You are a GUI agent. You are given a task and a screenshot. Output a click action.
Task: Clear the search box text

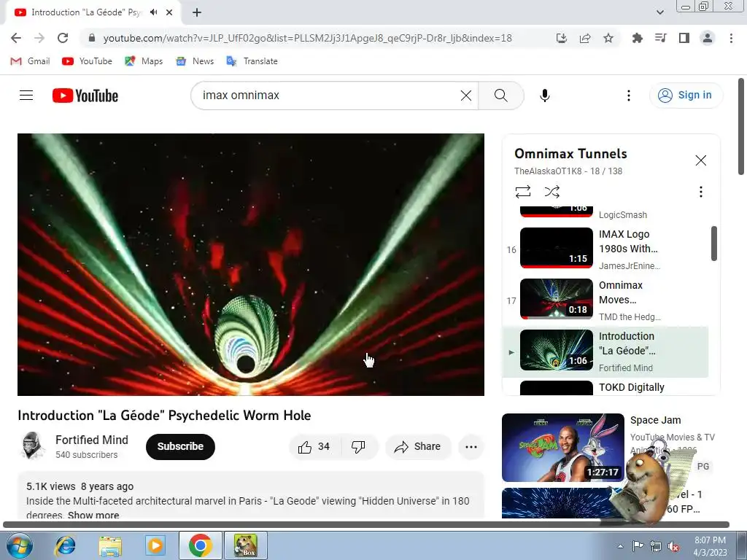pos(466,96)
